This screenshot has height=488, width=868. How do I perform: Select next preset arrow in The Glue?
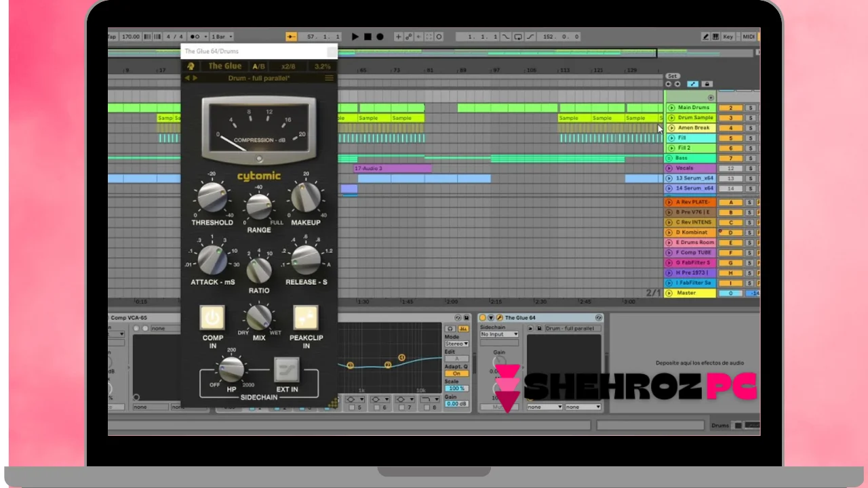(195, 78)
